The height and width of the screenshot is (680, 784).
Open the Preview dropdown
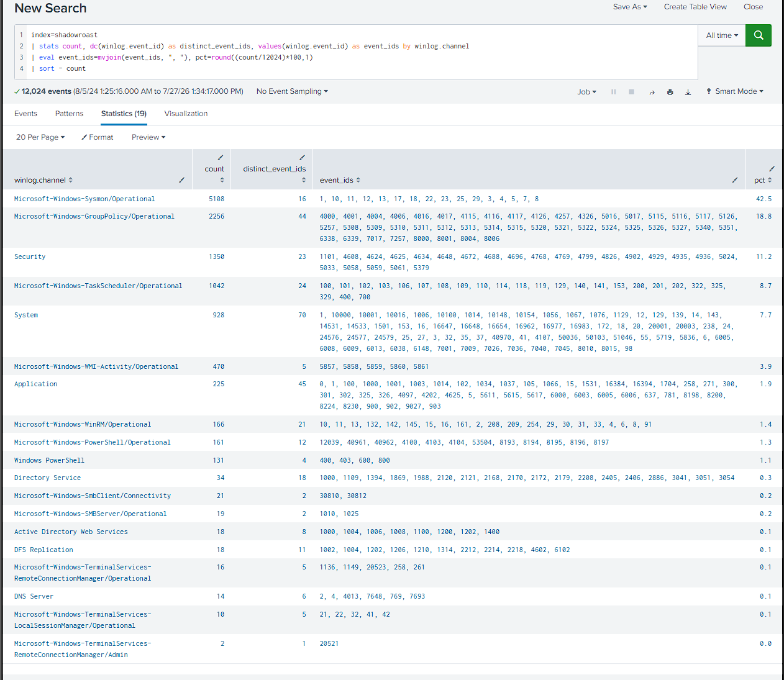(148, 137)
